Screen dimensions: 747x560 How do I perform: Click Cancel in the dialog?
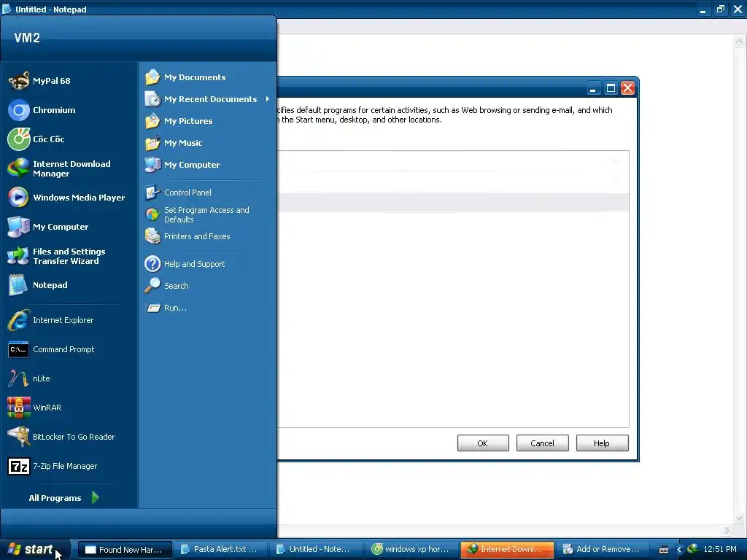542,443
